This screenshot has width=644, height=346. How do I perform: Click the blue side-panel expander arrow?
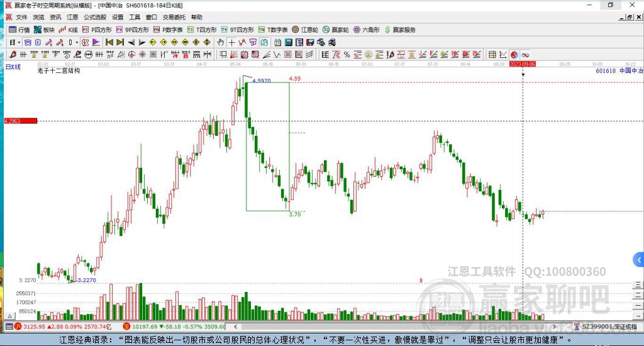(x=639, y=259)
